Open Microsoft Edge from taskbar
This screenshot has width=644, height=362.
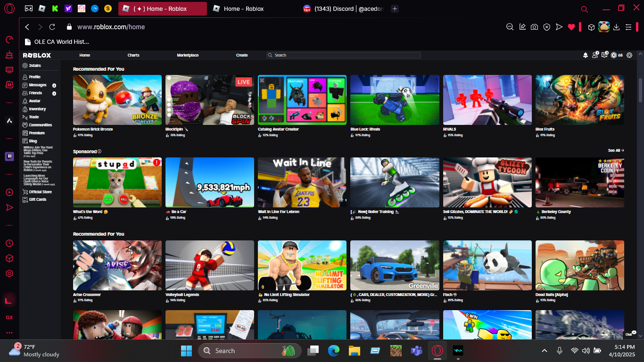[x=334, y=351]
